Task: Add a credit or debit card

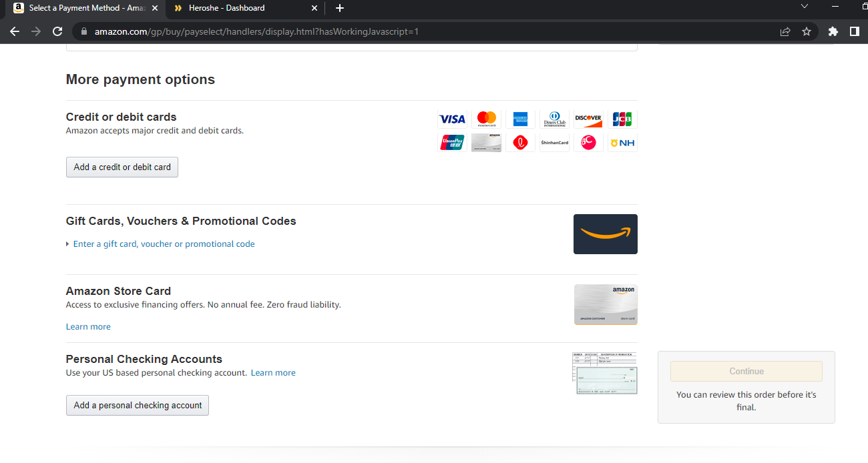Action: (x=122, y=167)
